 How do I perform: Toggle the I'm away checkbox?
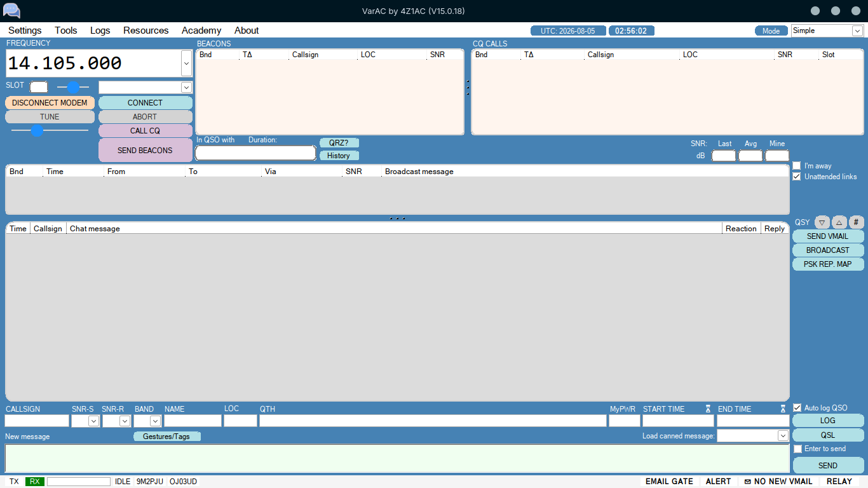pyautogui.click(x=797, y=166)
